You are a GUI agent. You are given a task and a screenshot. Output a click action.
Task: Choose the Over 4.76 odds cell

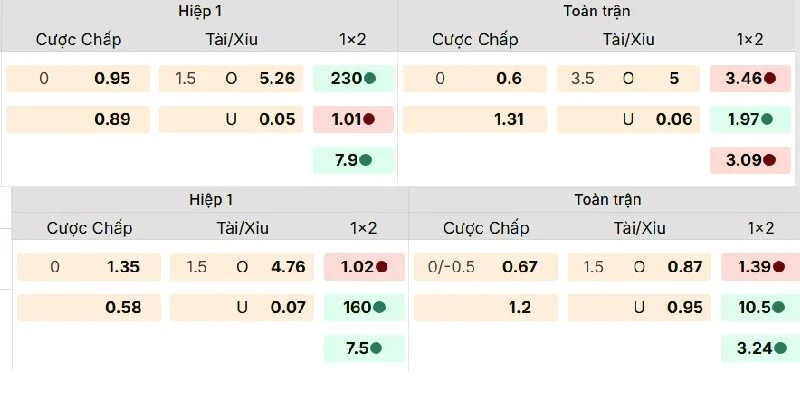(242, 267)
